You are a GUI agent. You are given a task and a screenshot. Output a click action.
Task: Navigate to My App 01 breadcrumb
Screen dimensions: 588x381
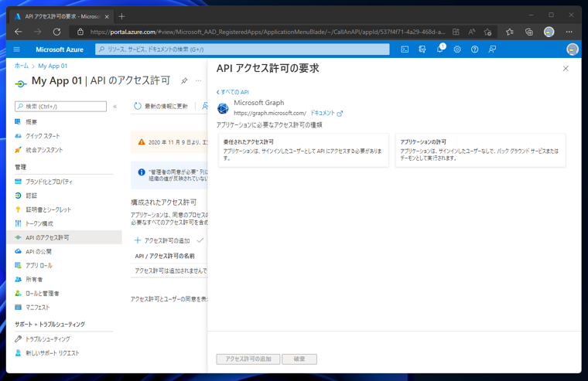coord(53,66)
